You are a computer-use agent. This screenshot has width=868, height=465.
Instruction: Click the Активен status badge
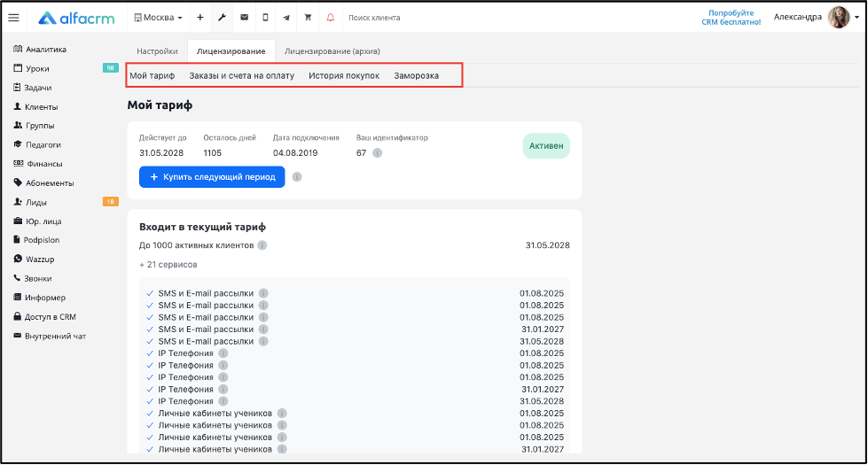click(x=546, y=146)
